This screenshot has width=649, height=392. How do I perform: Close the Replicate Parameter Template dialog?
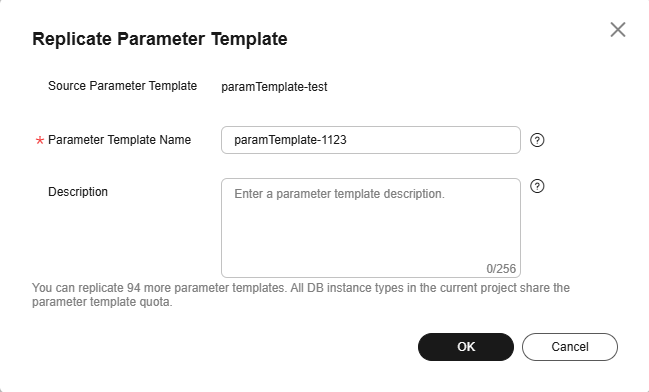[x=618, y=30]
